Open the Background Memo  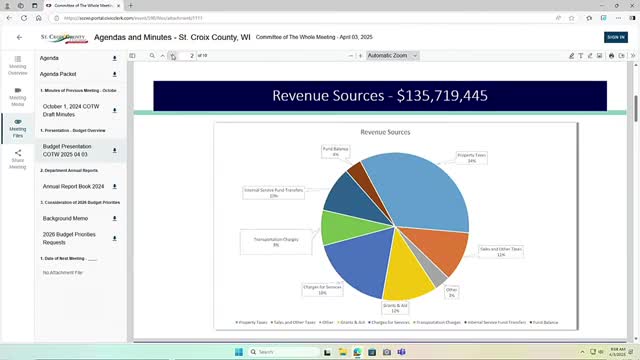(x=65, y=218)
